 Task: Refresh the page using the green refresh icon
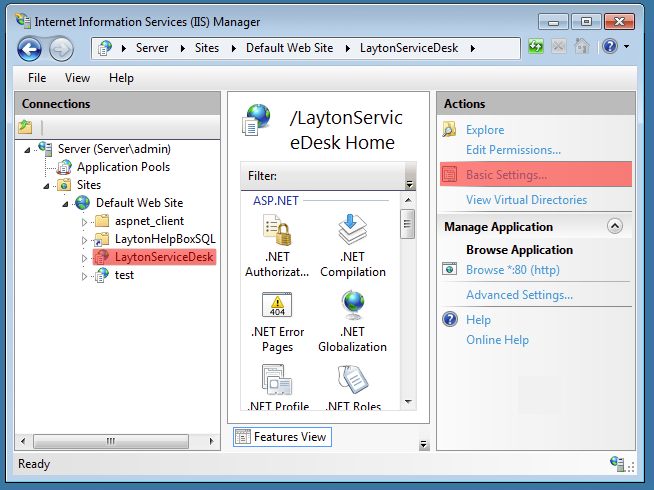click(536, 46)
